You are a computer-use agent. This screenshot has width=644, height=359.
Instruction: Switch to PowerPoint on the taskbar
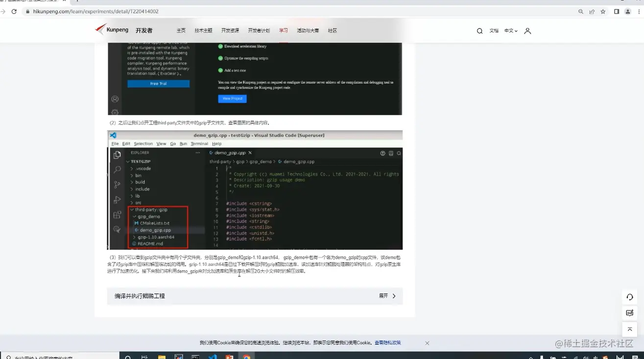click(x=229, y=357)
